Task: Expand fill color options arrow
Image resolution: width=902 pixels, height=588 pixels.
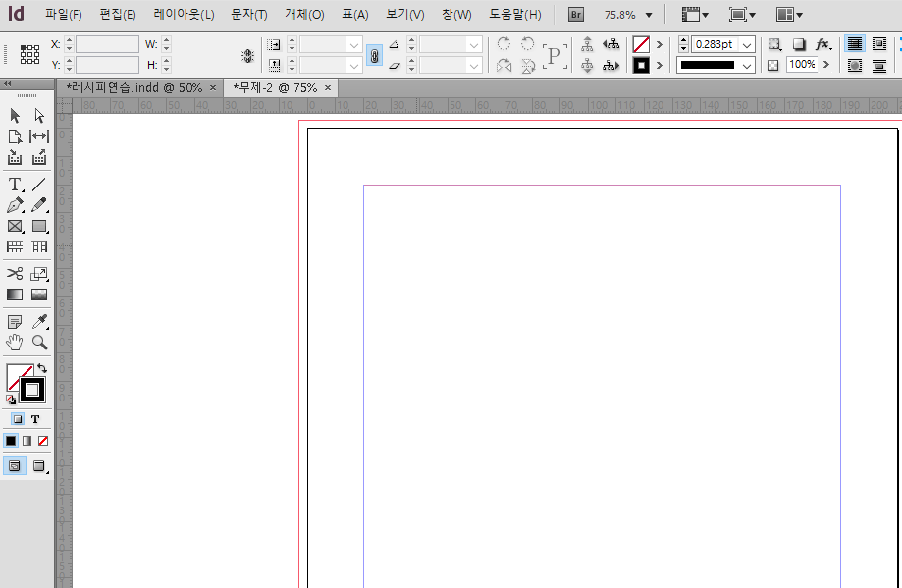Action: click(x=660, y=44)
